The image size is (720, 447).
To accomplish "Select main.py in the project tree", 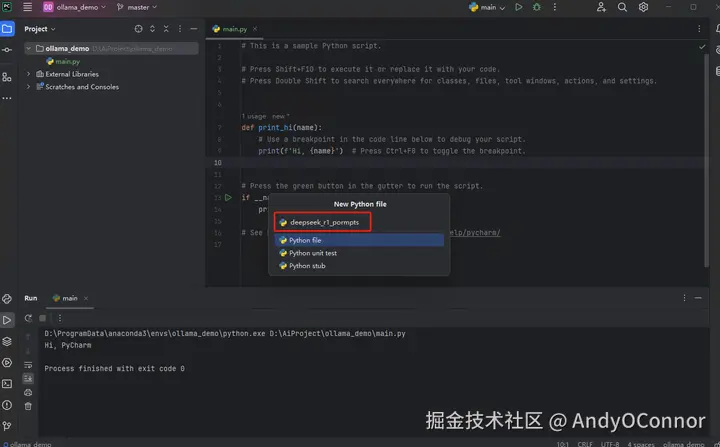I will 63,61.
